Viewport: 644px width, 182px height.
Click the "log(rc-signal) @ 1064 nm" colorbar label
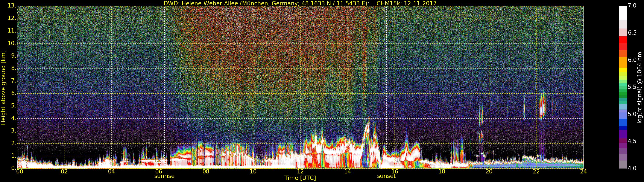(x=639, y=88)
